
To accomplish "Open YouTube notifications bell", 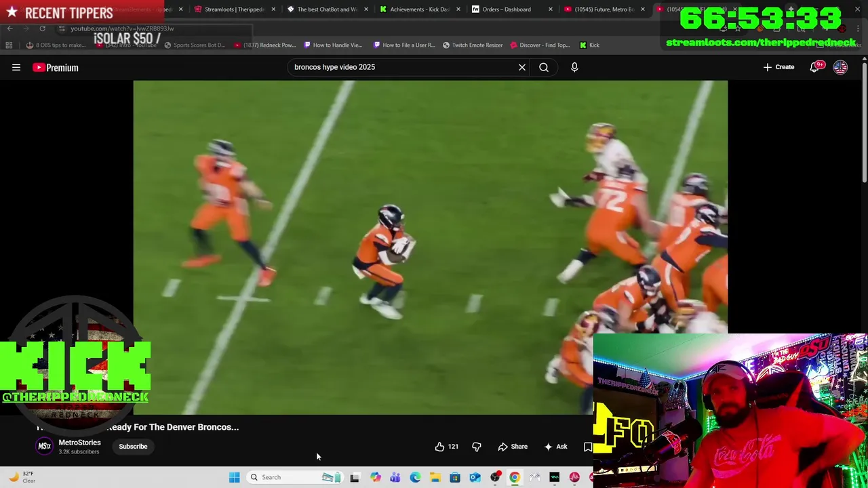I will [815, 67].
